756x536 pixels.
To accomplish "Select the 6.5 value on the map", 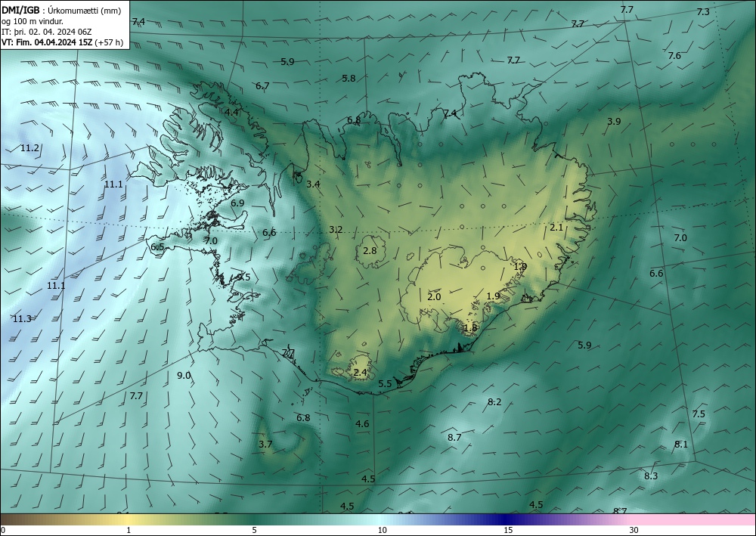I will 157,247.
